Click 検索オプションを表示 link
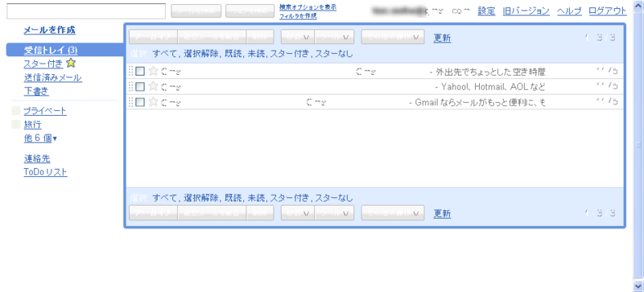The height and width of the screenshot is (292, 644). (x=308, y=7)
